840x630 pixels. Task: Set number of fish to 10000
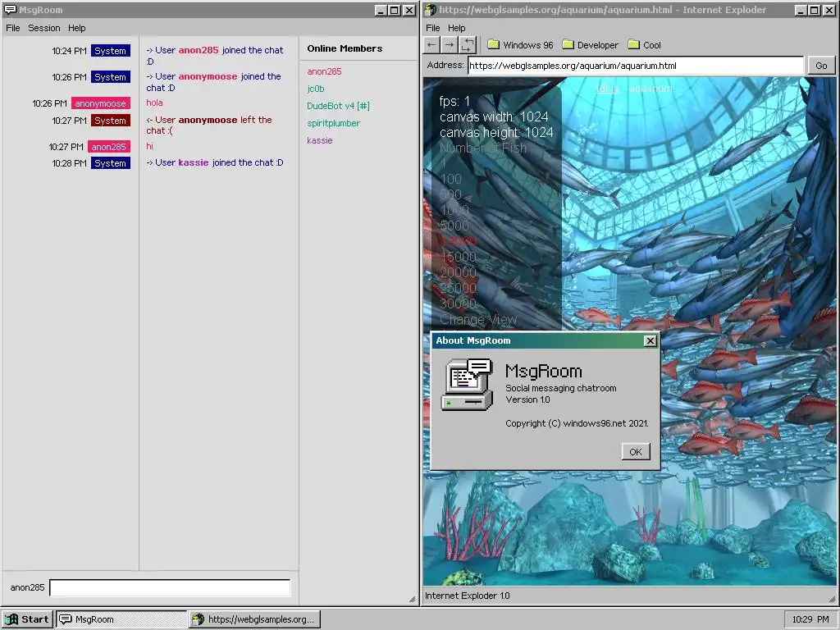(458, 241)
